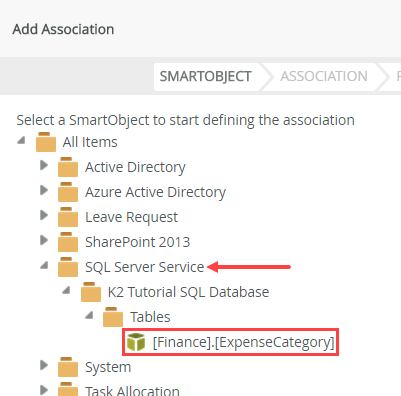Select the [Finance].[ExpenseCategory] SmartObject label

click(244, 342)
